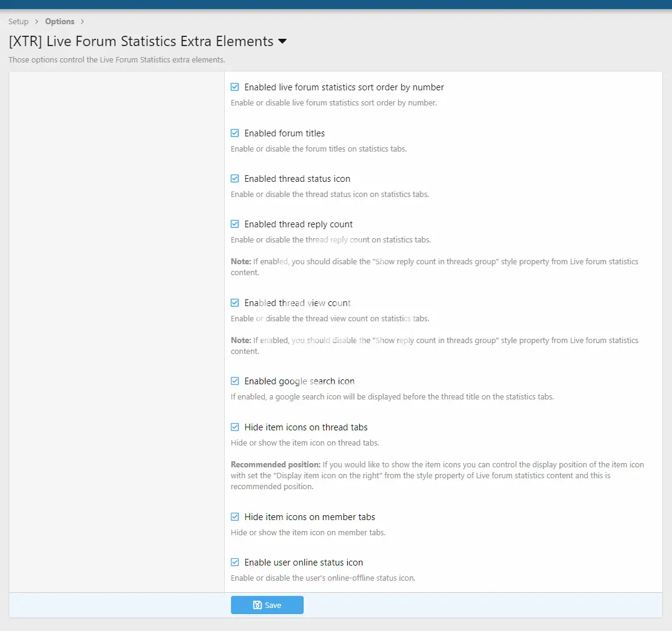Click the 'Enabled forum titles' label text
The image size is (672, 631).
[x=284, y=133]
